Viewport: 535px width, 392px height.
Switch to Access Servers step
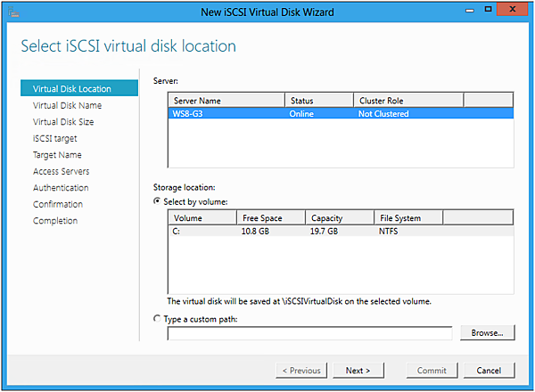coord(61,171)
